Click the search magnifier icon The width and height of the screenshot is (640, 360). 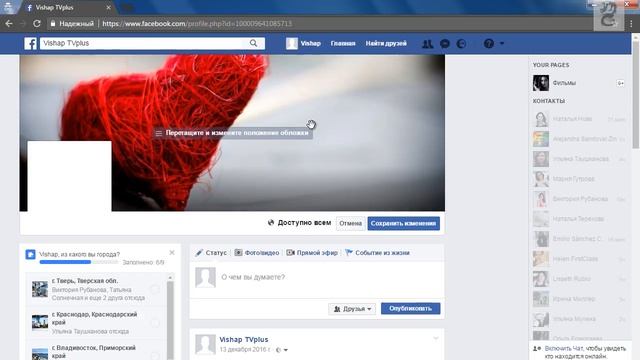click(253, 43)
